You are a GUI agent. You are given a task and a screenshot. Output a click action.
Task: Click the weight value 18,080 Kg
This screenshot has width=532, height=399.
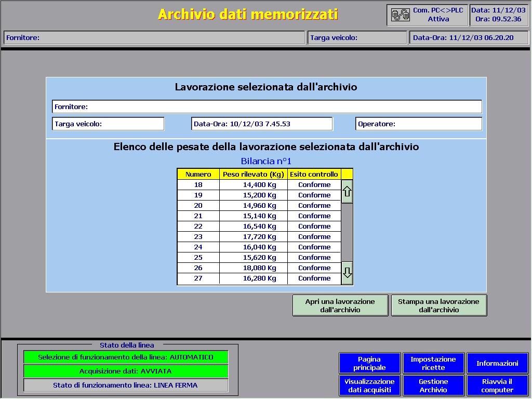point(260,268)
